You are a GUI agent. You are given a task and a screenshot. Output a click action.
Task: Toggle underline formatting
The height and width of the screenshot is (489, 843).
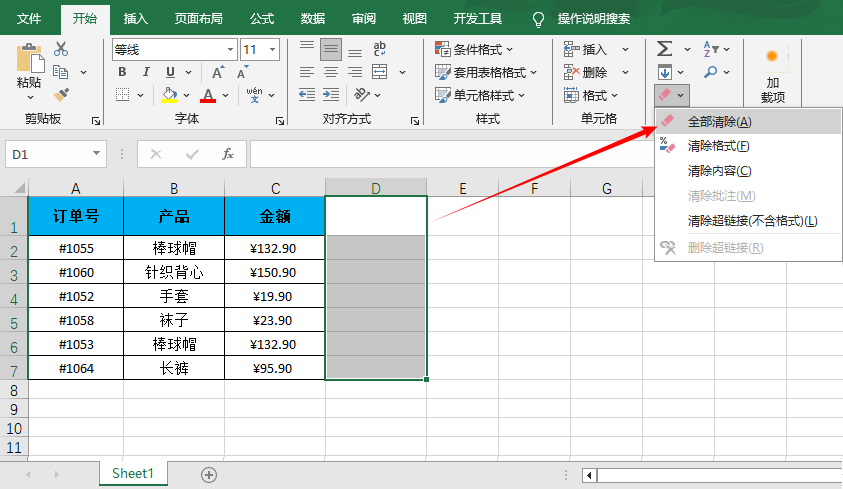point(170,72)
